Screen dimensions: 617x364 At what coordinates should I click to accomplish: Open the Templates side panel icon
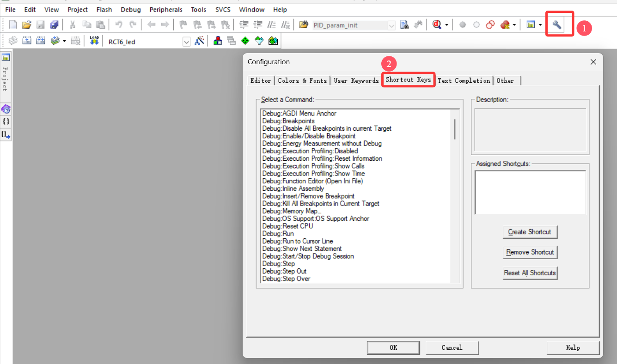(6, 134)
